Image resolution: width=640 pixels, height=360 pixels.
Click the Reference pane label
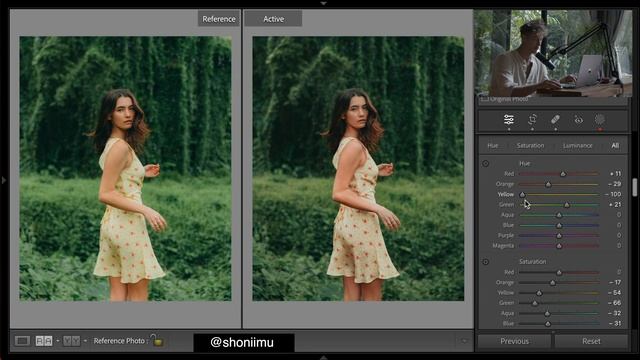tap(219, 19)
